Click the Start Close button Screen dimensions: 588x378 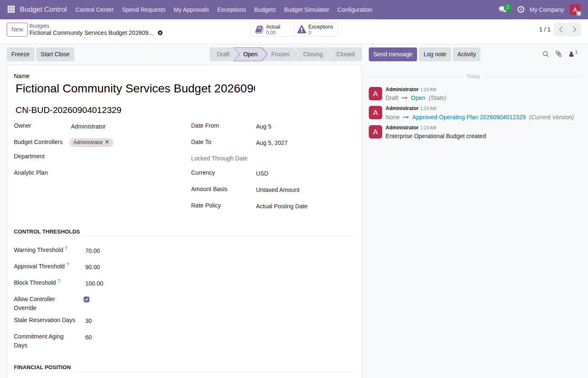(55, 54)
